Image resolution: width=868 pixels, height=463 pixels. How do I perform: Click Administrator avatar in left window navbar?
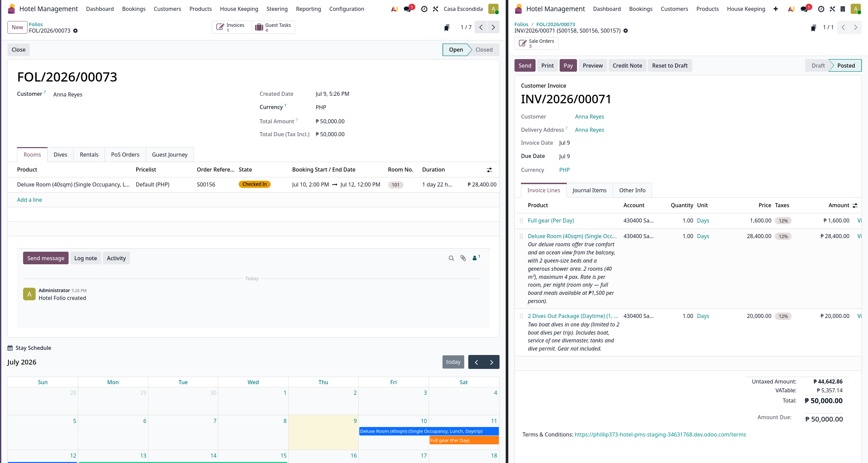click(493, 9)
